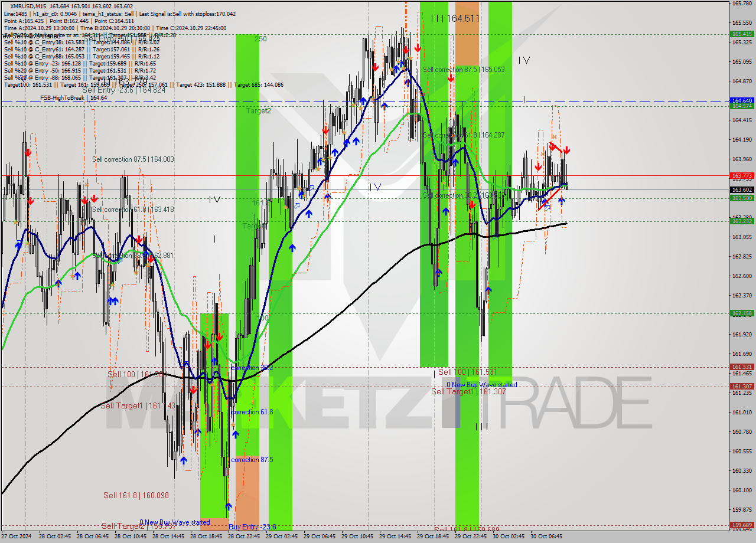Click the red 161.531 price tag
The width and height of the screenshot is (756, 543).
742,367
